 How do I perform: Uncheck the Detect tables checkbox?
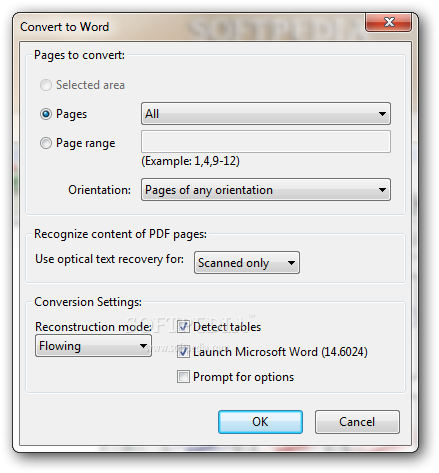[183, 327]
